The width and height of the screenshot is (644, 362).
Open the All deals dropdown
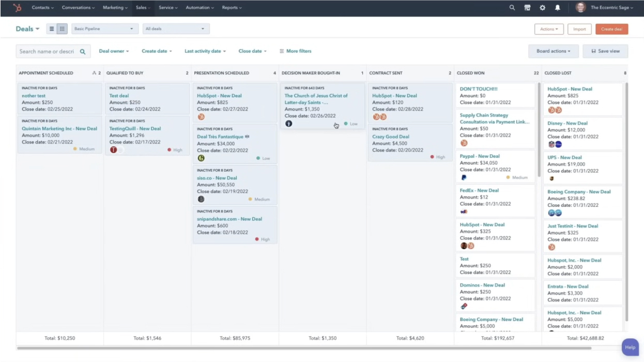click(176, 29)
